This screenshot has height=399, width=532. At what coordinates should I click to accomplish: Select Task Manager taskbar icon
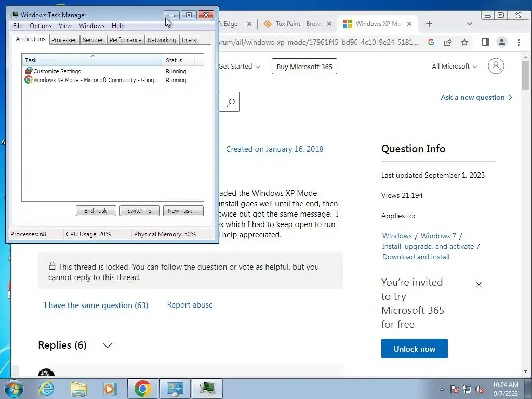[x=207, y=389]
